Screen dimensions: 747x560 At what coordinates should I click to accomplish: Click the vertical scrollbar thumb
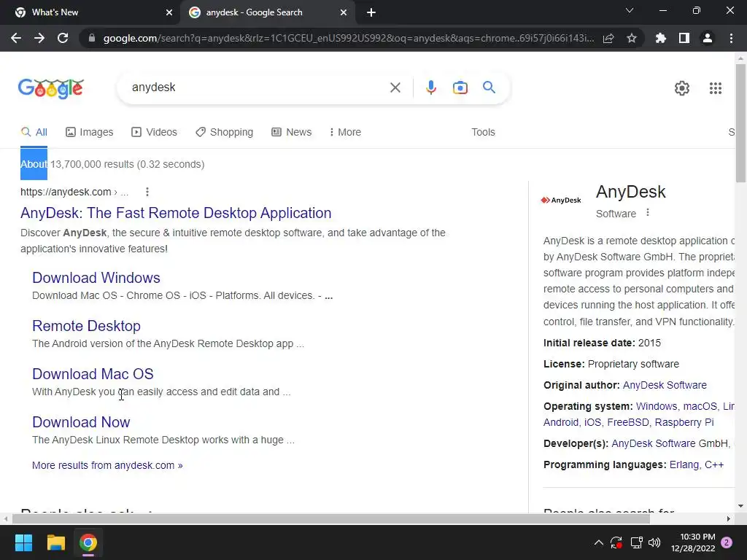(741, 122)
